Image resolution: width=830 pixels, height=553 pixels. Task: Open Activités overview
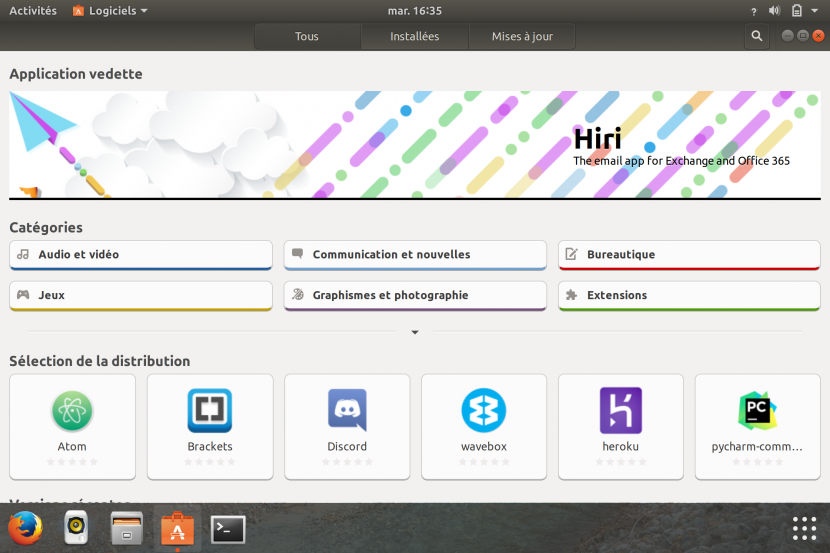click(x=33, y=11)
